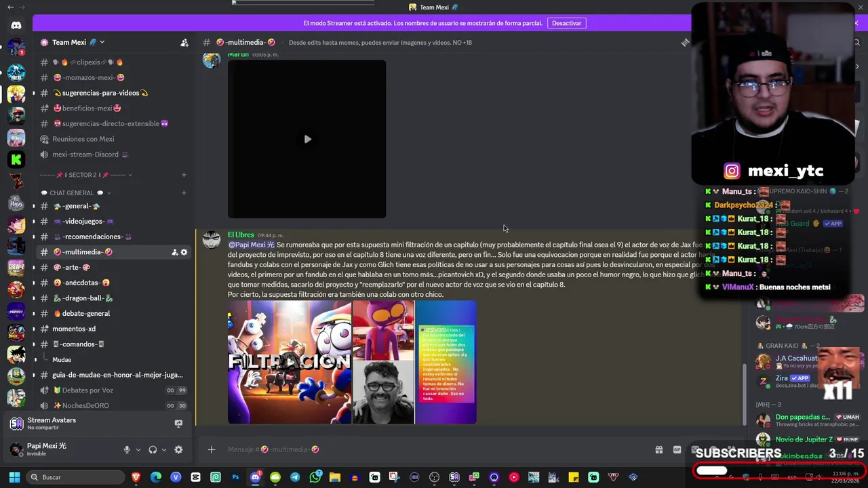Add channel to CHAT GENERAL with plus
The height and width of the screenshot is (488, 868).
pos(183,193)
